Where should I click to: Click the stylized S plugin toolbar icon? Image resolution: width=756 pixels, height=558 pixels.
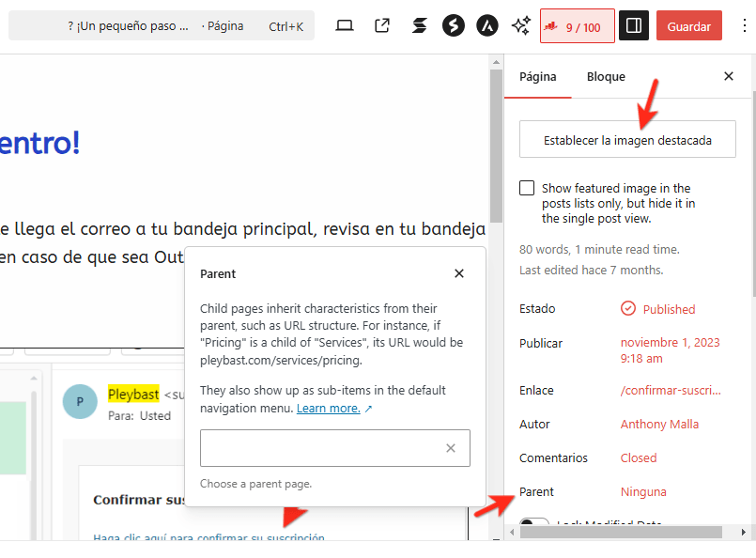point(419,25)
